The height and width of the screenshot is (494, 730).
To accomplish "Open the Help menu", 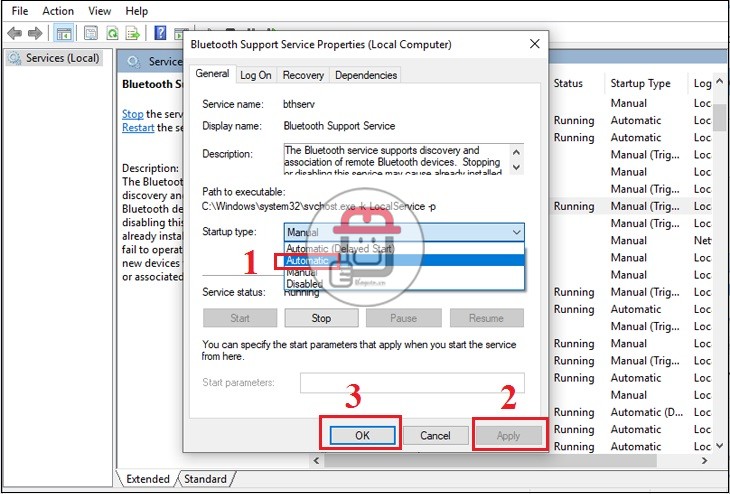I will click(x=136, y=11).
